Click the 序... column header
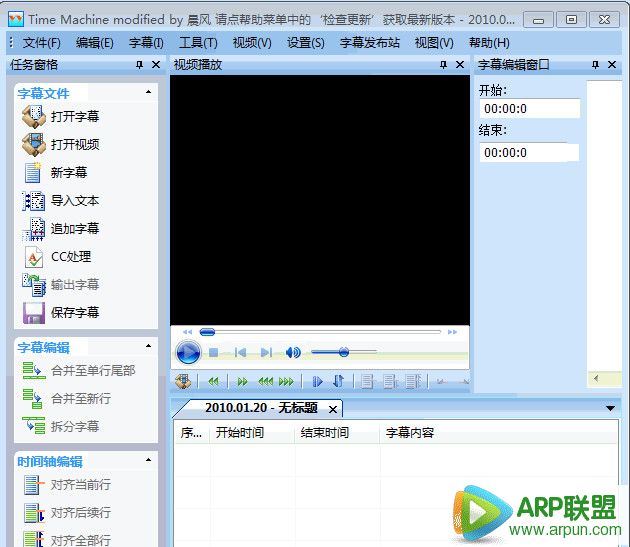This screenshot has width=630, height=547. tap(192, 433)
